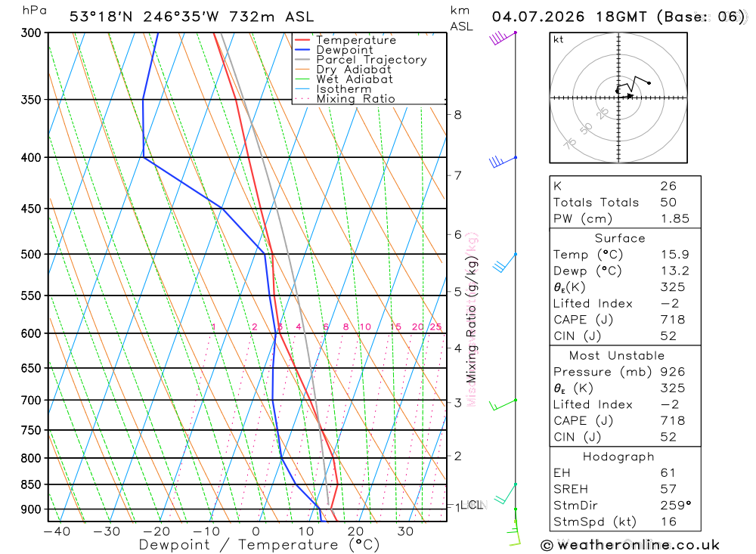756x554 pixels.
Task: Click the hodograph 50 kt ring label
Action: [x=586, y=128]
